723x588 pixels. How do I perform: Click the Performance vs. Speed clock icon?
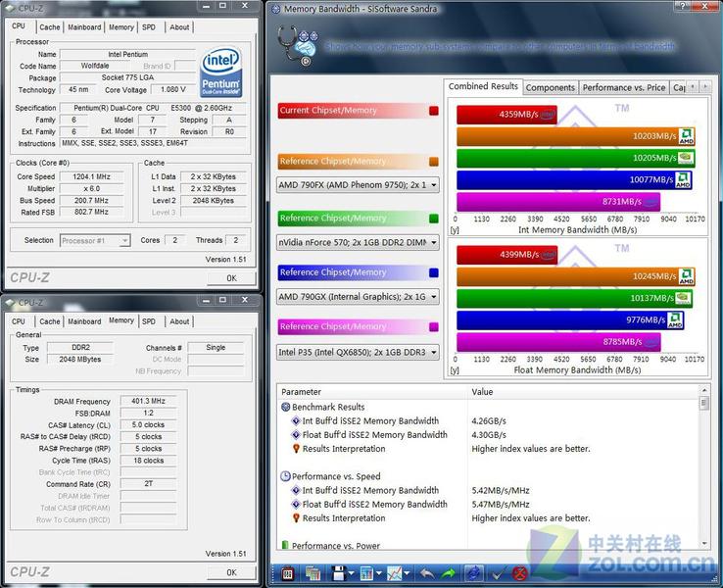click(286, 476)
